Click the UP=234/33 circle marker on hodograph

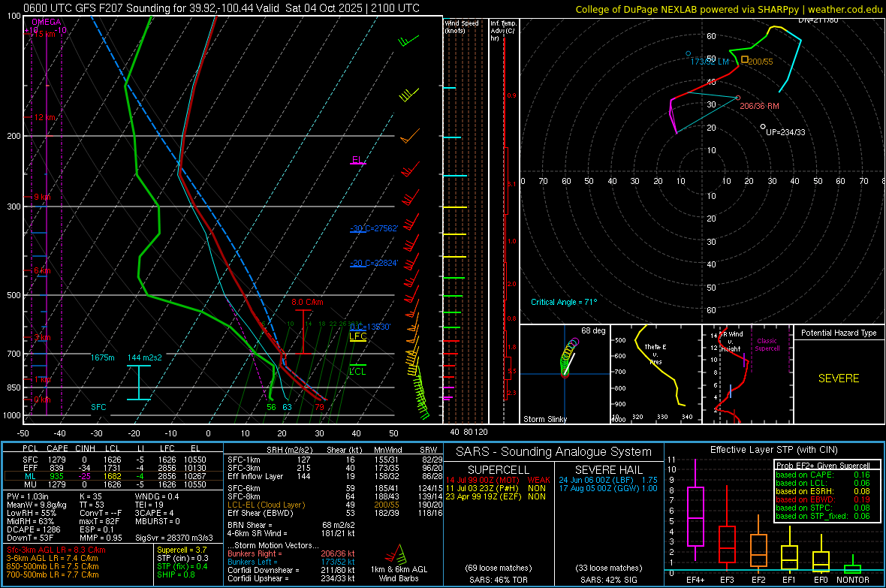click(763, 127)
